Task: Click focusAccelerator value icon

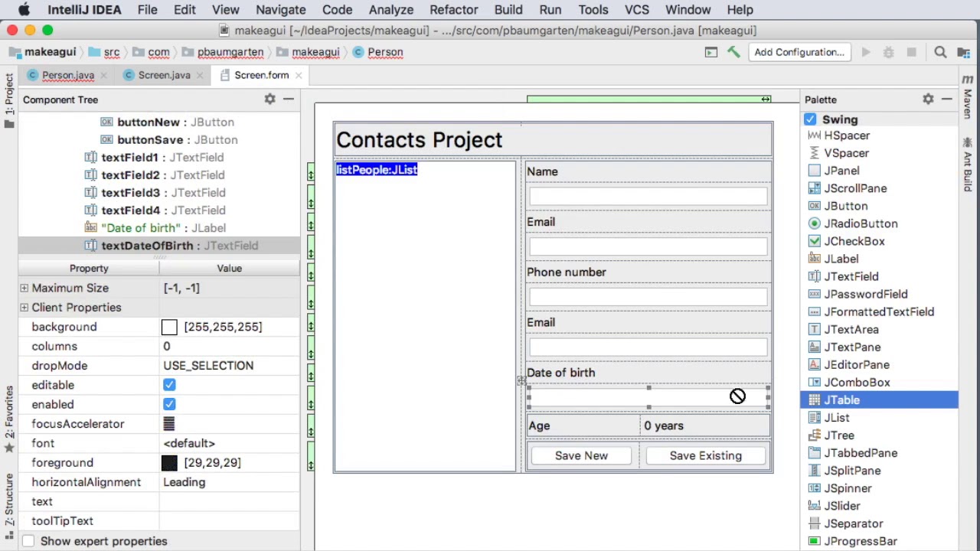Action: click(x=169, y=424)
